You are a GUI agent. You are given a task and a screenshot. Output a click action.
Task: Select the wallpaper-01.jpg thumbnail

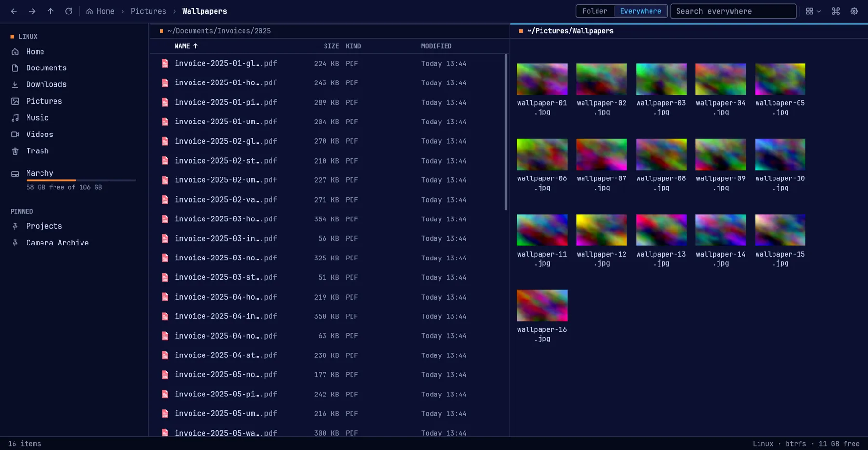(x=542, y=79)
